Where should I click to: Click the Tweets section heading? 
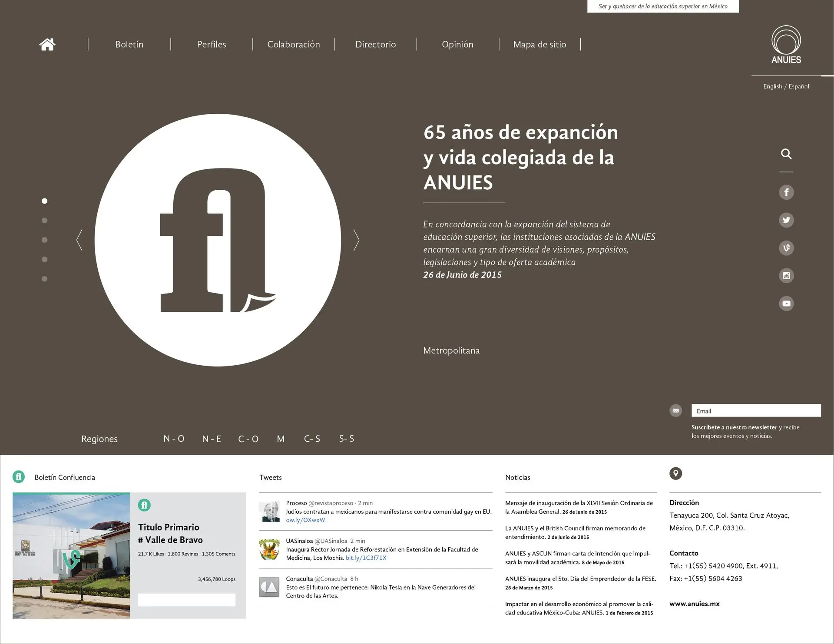tap(270, 477)
